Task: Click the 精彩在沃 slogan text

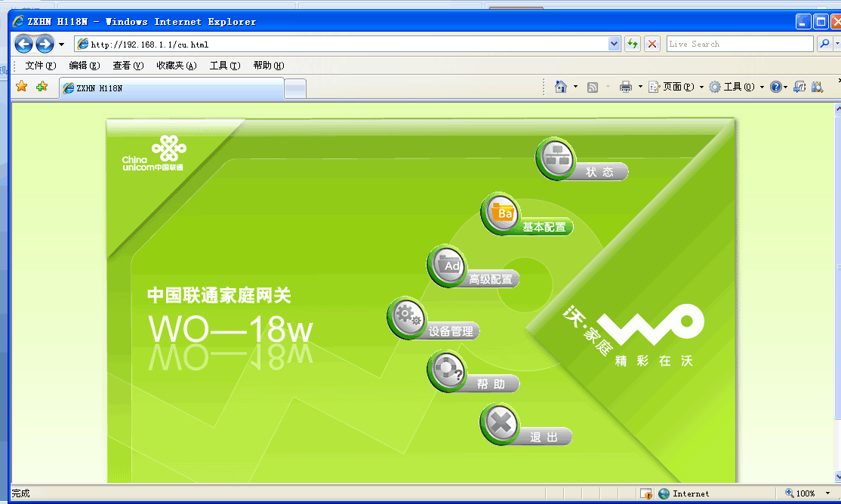Action: coord(655,361)
